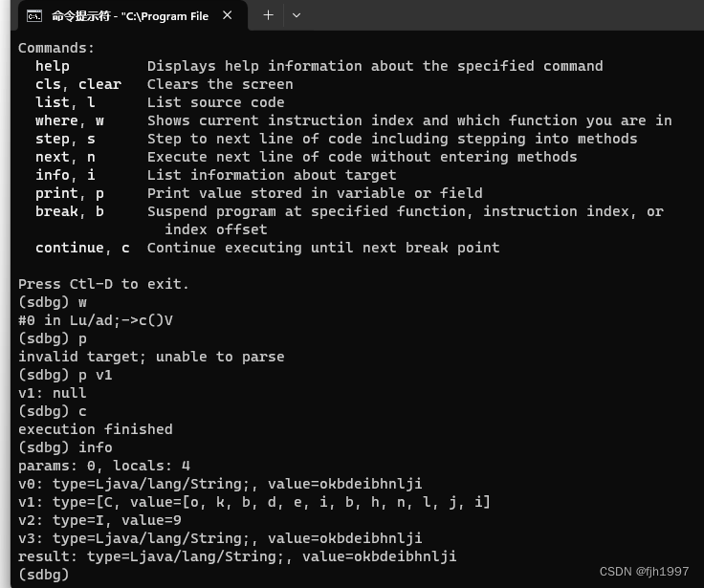Click the "where, w" command entry
Viewport: 704px width, 588px height.
click(70, 120)
